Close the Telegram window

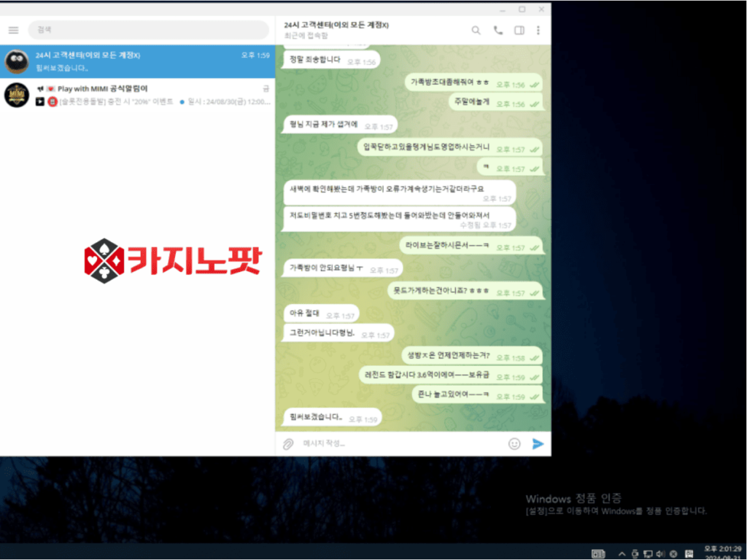542,9
